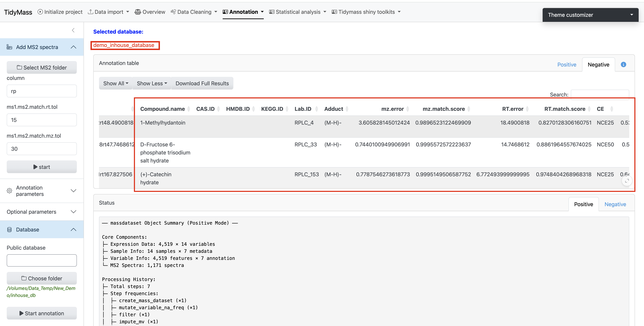Click the TidyMass brand link
Screen dimensions: 644x326
pyautogui.click(x=18, y=12)
